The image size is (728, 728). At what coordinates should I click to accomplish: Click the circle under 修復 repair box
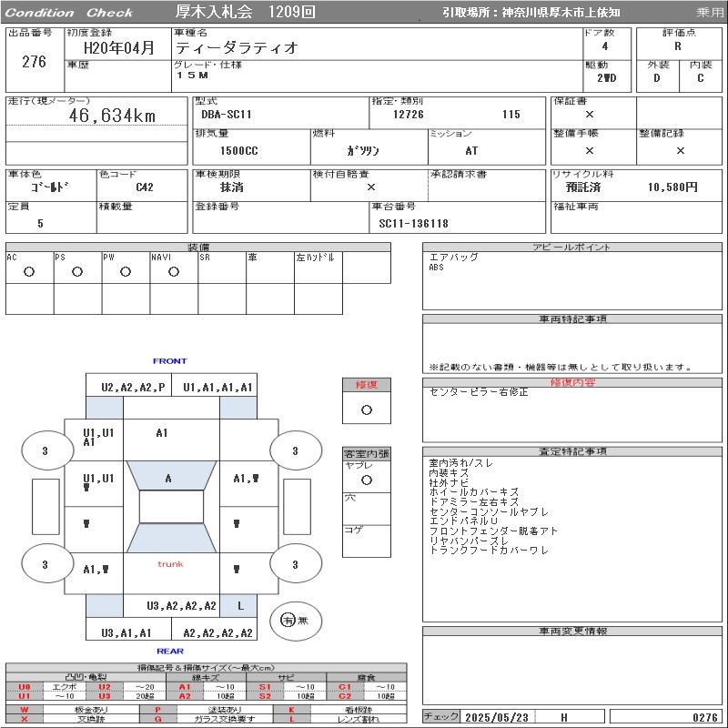tap(367, 409)
